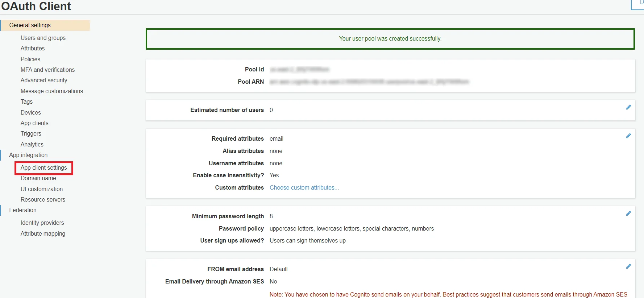This screenshot has width=644, height=298.
Task: Click the password policy value text
Action: [x=352, y=228]
